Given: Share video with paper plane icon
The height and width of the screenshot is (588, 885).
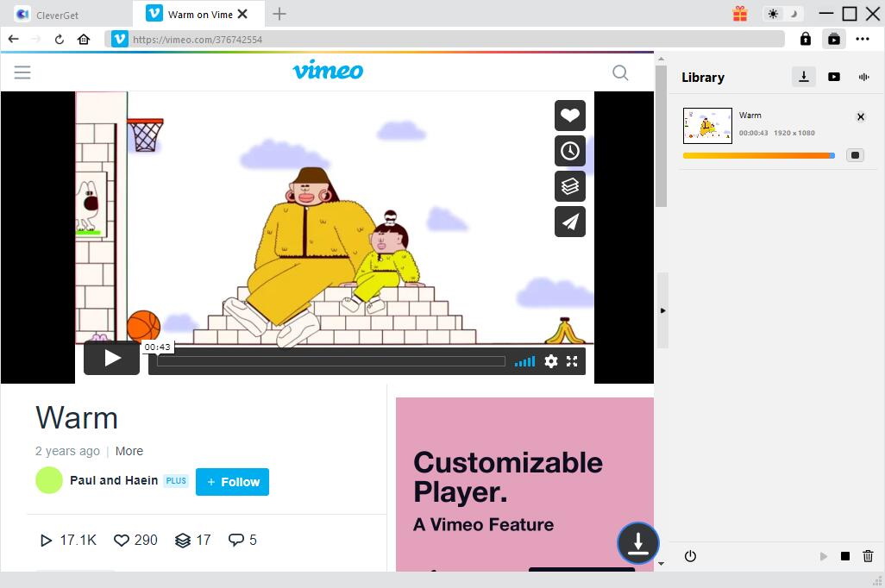Looking at the screenshot, I should tap(569, 222).
